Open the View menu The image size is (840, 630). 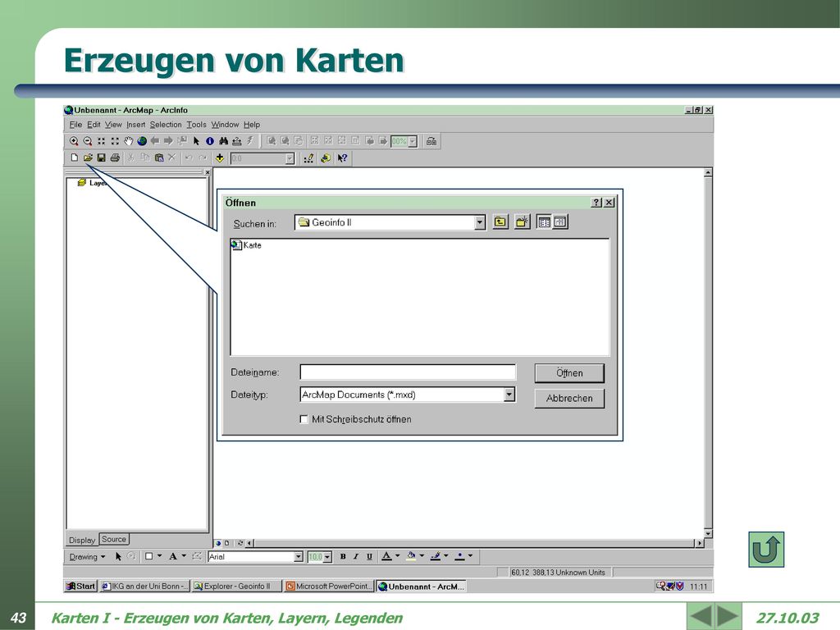[x=113, y=125]
